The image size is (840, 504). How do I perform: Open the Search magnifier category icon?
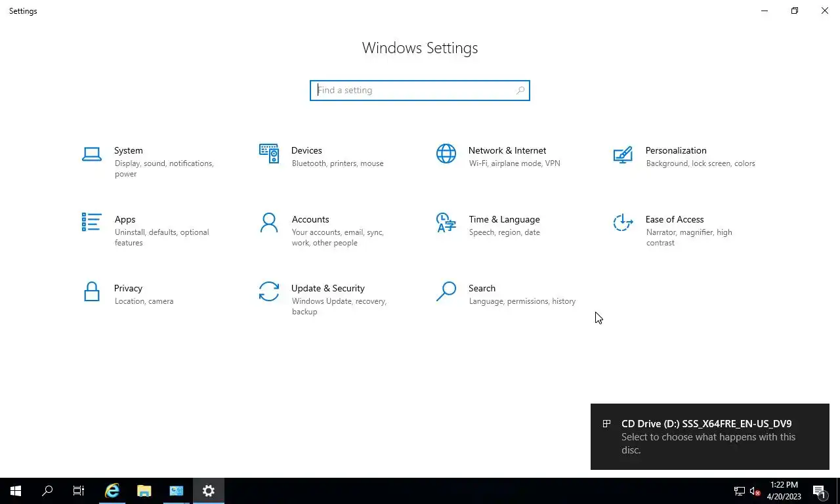click(446, 291)
